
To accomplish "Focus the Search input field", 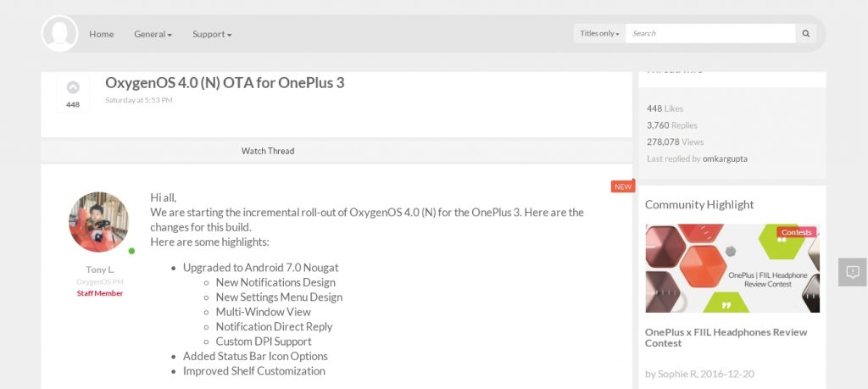I will tap(710, 33).
